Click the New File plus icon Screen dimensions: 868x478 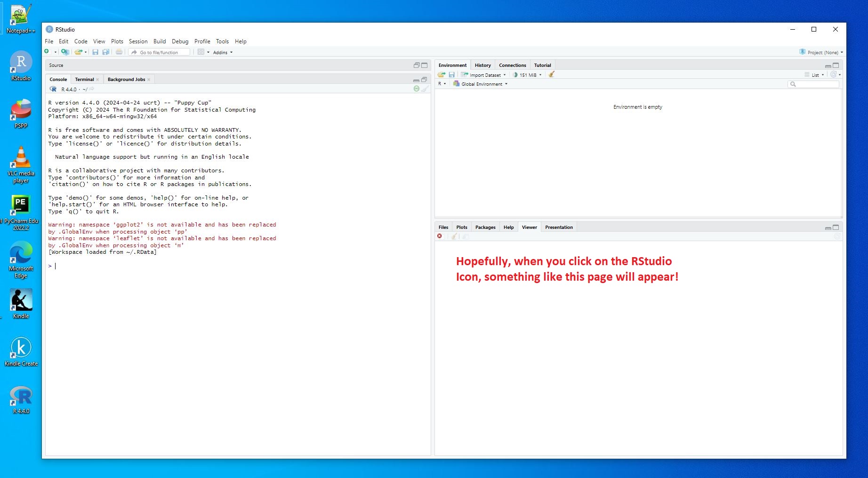[x=47, y=52]
